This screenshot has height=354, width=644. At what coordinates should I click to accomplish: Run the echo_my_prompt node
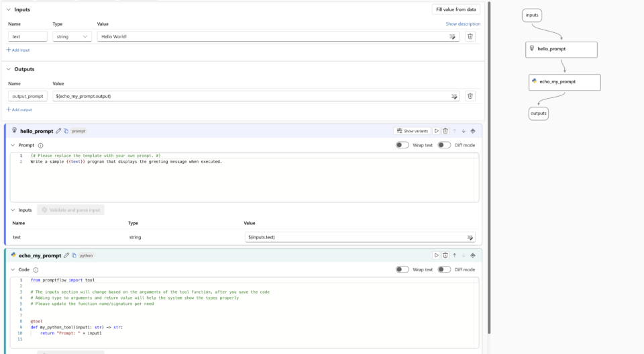(437, 255)
